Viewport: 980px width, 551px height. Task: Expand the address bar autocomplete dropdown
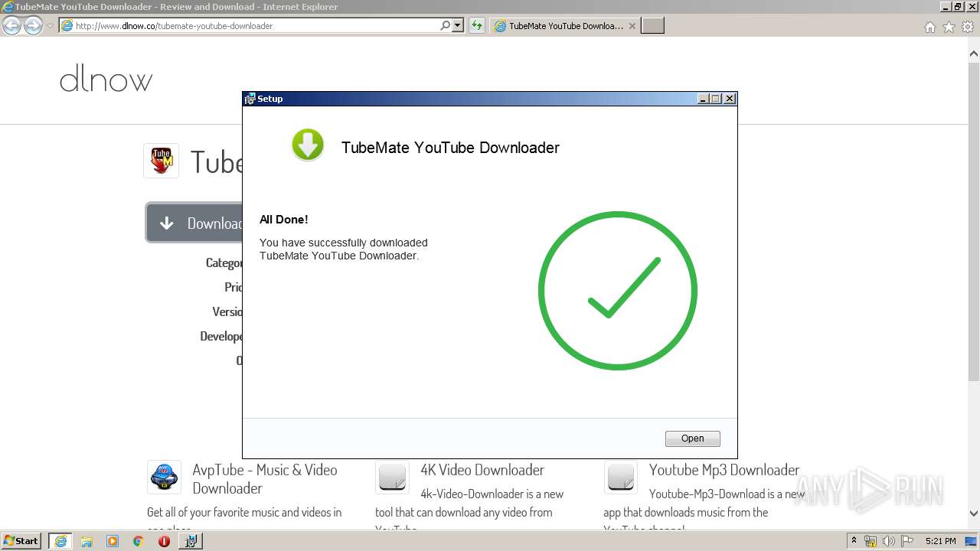pyautogui.click(x=458, y=25)
